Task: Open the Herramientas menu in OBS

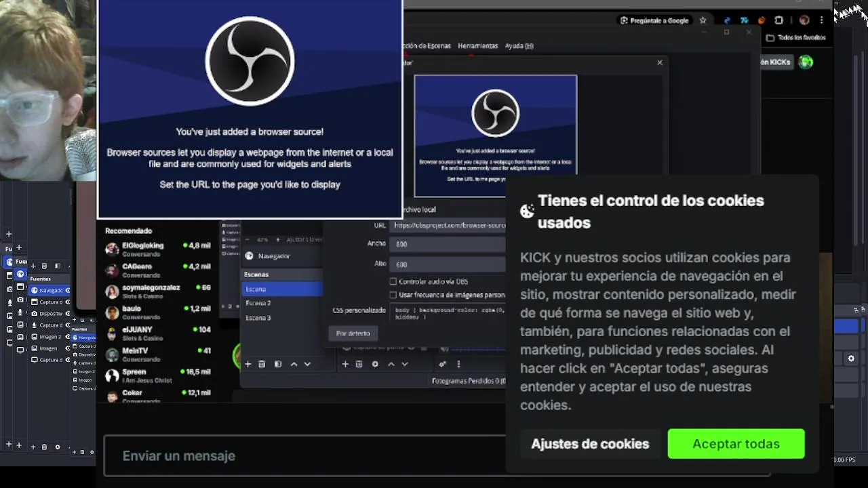Action: click(x=477, y=46)
